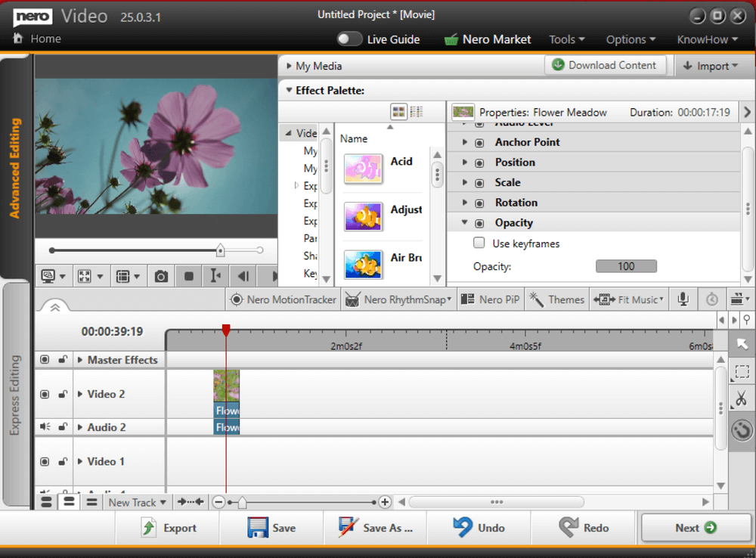Screen dimensions: 756x558
Task: Open Nero Market
Action: [488, 39]
